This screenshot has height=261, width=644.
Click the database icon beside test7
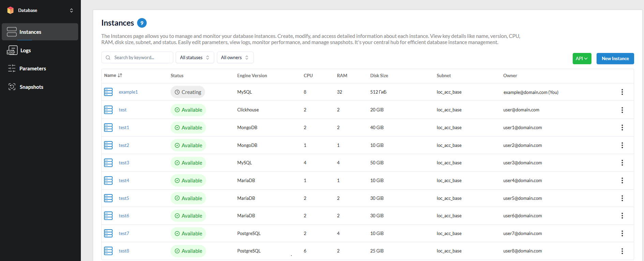tap(108, 233)
